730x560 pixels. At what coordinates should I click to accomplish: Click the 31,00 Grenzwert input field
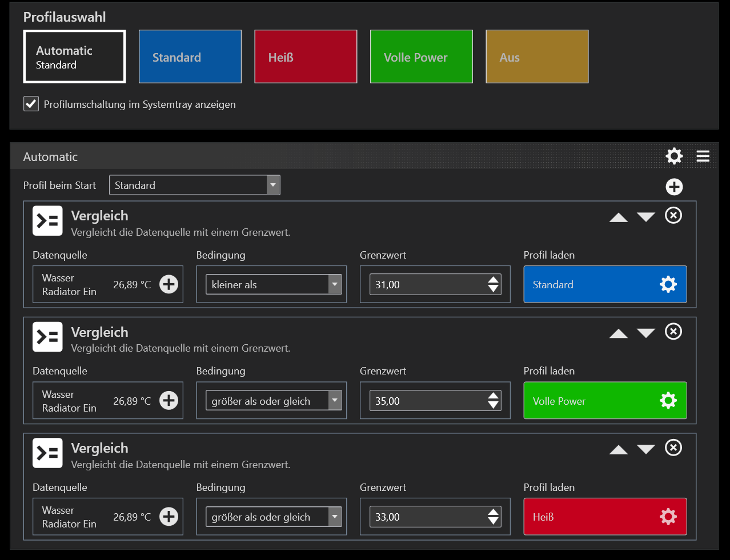click(x=426, y=284)
